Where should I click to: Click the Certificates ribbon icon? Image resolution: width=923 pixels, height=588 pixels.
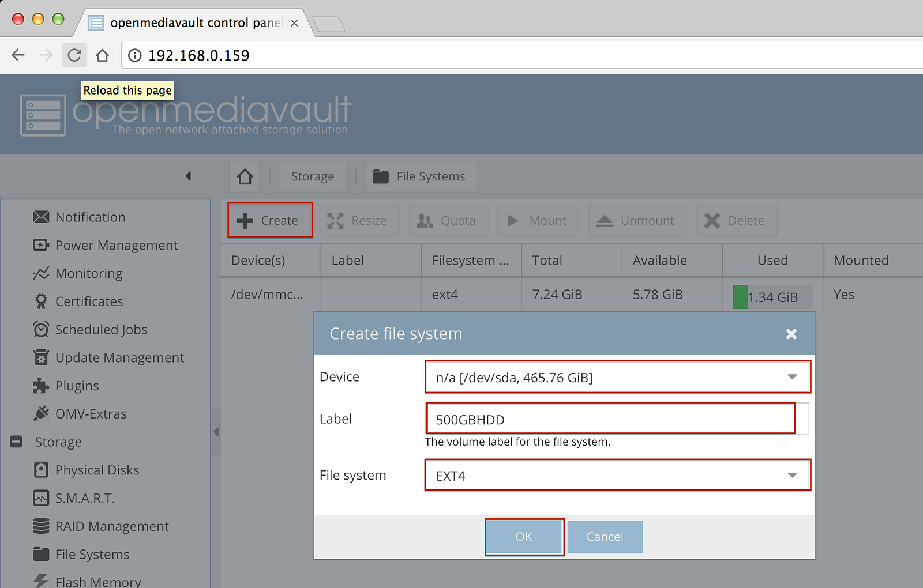[x=41, y=301]
